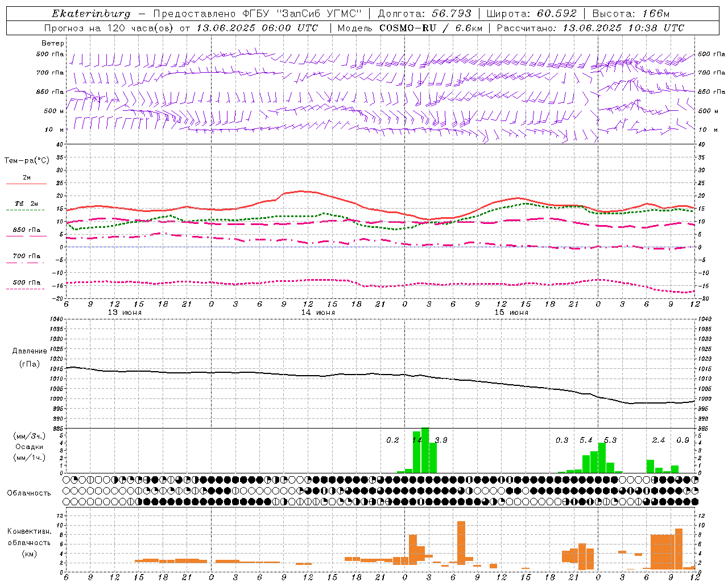
Task: Click the Конвективн. label of convective cloud panel
Action: pyautogui.click(x=29, y=531)
